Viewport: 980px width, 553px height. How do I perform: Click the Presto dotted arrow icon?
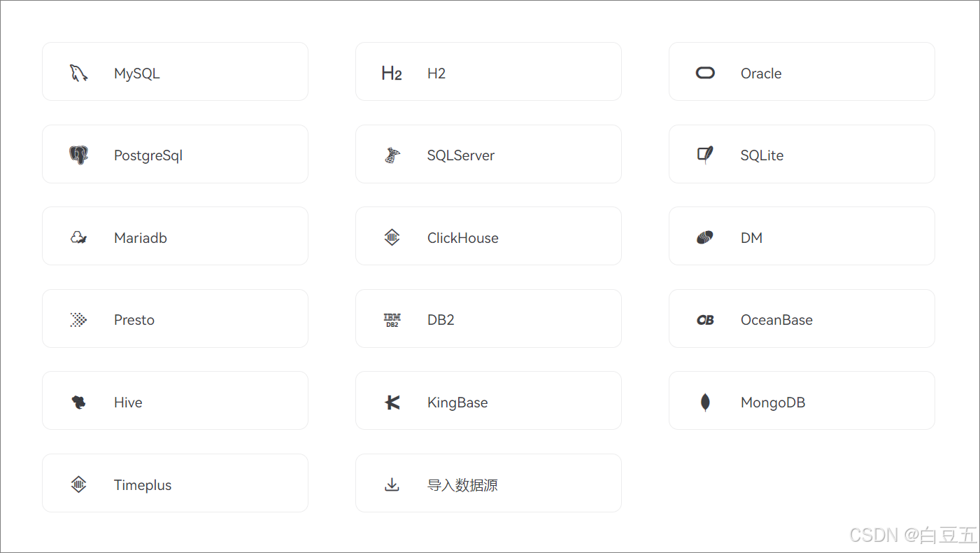[78, 320]
